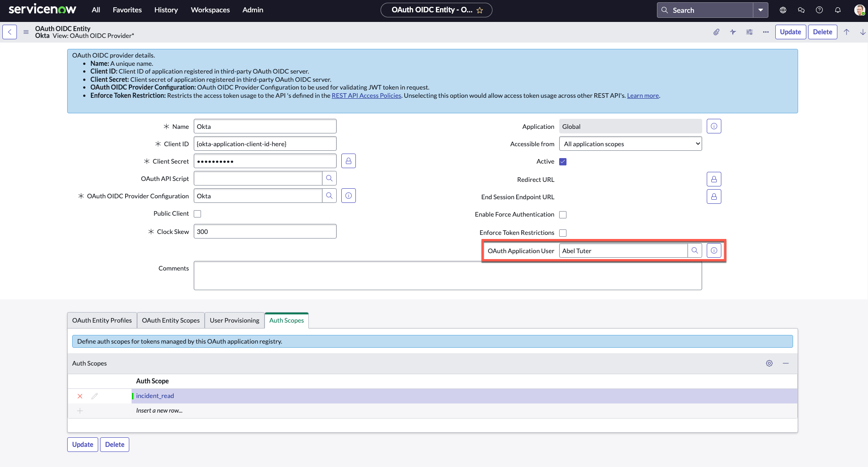The image size is (868, 467).
Task: Open the attachments paperclip icon
Action: coord(716,32)
